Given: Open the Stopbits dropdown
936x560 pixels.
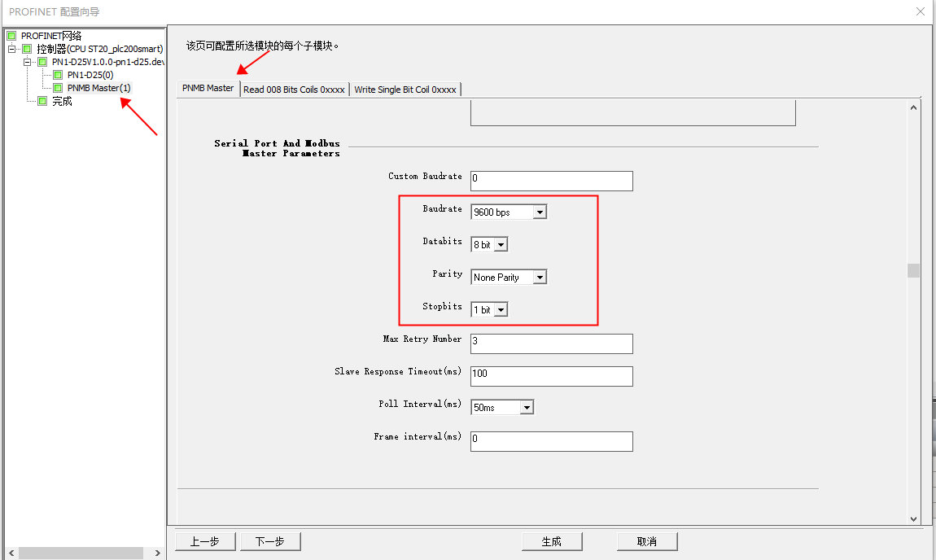Looking at the screenshot, I should [x=501, y=310].
